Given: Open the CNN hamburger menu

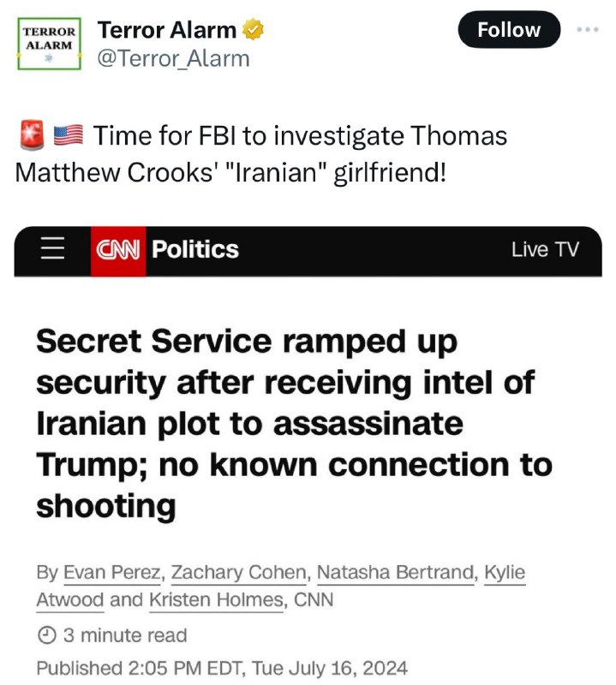Looking at the screenshot, I should point(52,248).
